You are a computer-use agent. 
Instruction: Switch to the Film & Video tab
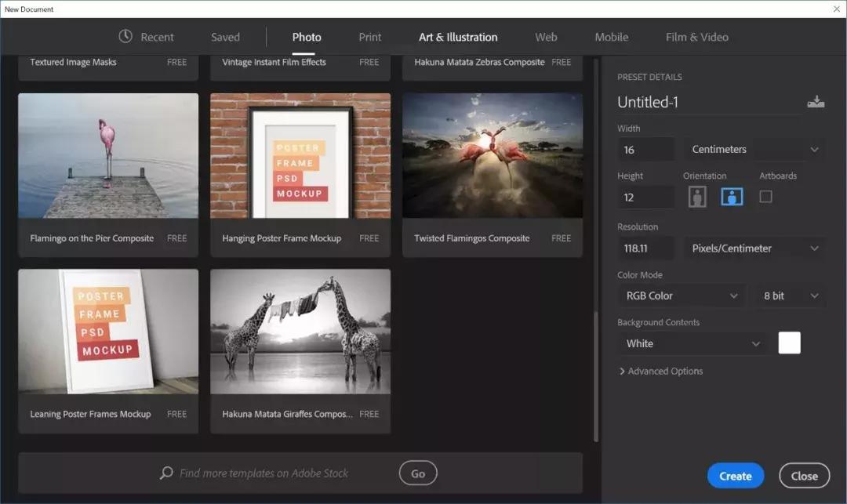click(696, 37)
